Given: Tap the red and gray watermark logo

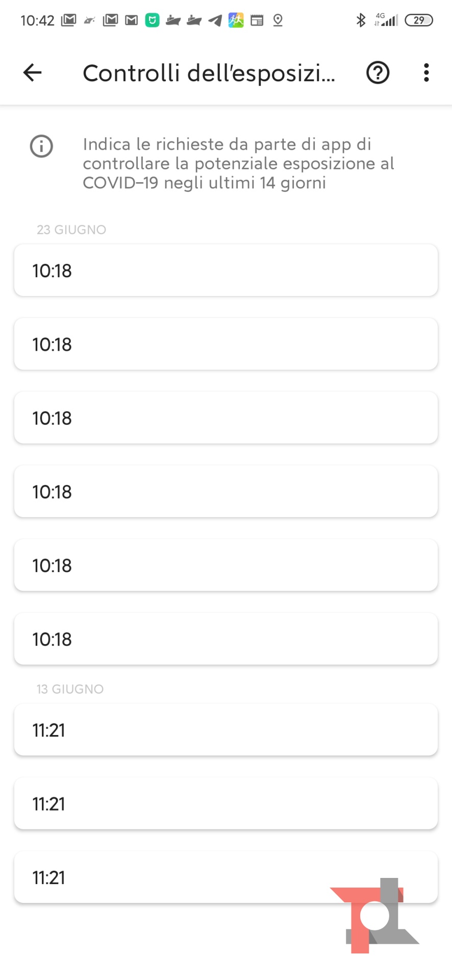Looking at the screenshot, I should [x=375, y=916].
